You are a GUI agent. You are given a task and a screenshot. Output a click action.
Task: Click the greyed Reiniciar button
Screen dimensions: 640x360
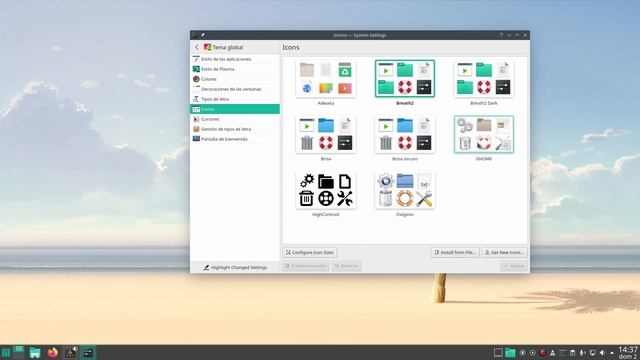(347, 266)
